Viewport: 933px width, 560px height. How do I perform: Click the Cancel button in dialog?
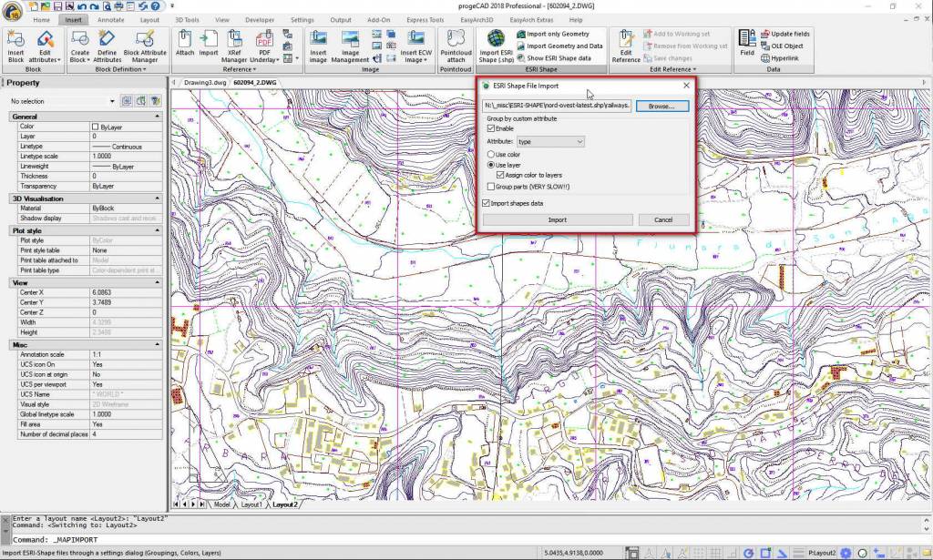663,220
